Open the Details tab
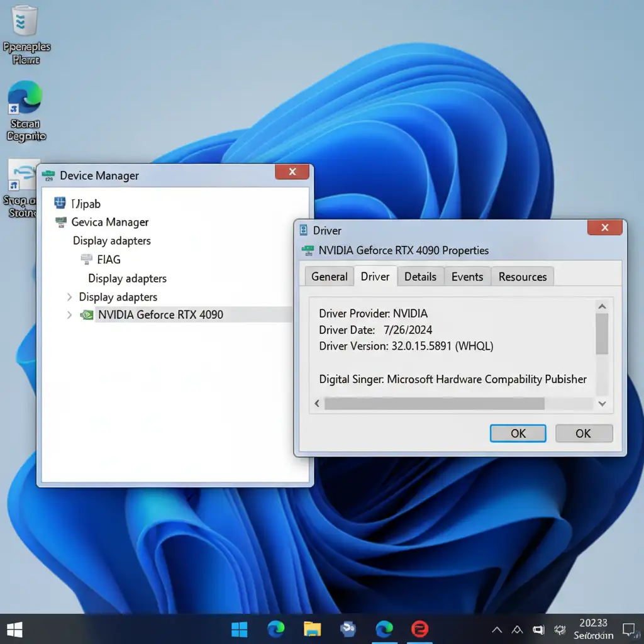This screenshot has height=644, width=644. point(420,277)
